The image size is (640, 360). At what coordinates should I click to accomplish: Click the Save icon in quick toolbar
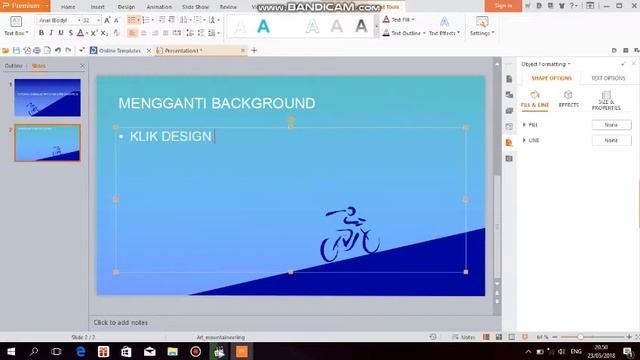click(x=16, y=51)
